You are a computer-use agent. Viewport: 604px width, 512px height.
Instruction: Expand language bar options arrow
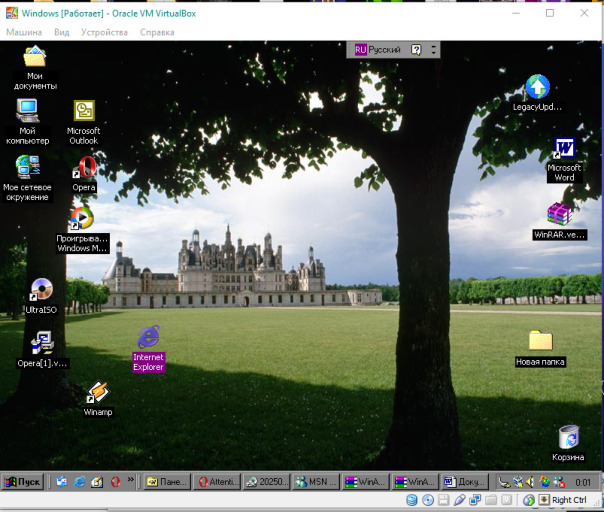click(433, 49)
